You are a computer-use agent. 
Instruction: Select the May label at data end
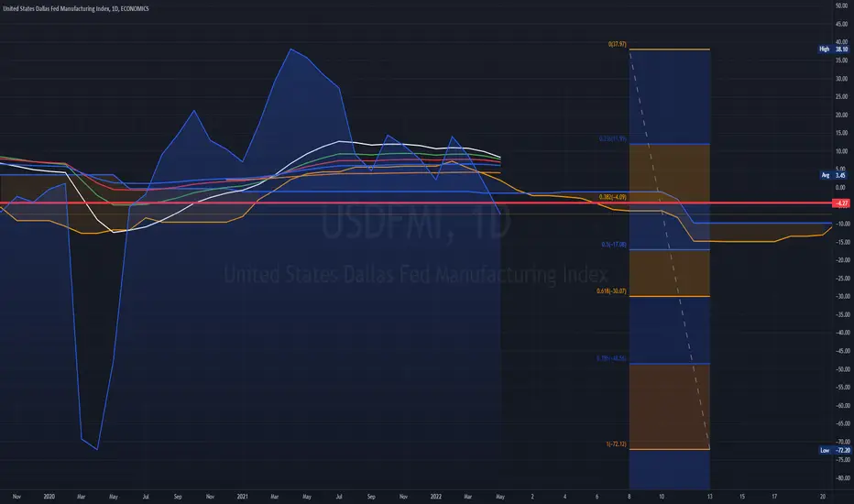click(x=500, y=497)
